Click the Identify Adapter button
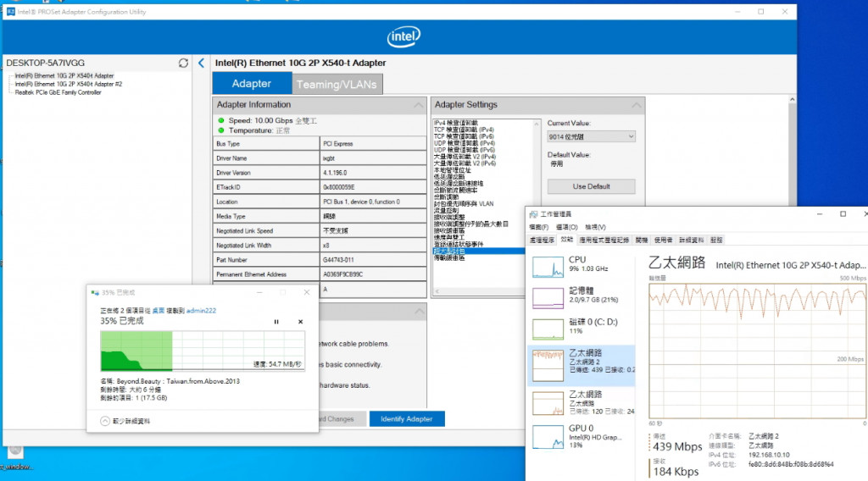The width and height of the screenshot is (868, 481). [407, 419]
